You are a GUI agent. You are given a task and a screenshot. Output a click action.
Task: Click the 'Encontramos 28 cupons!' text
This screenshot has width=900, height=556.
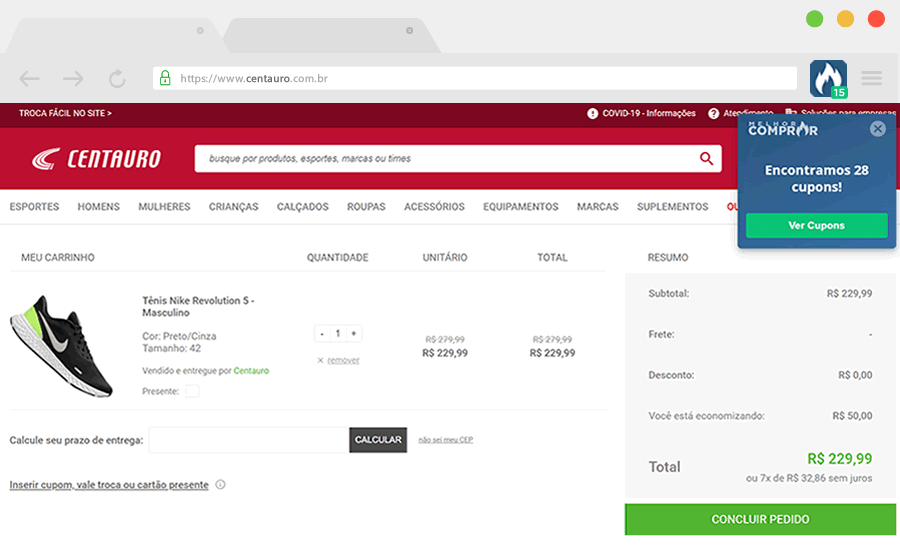[816, 178]
